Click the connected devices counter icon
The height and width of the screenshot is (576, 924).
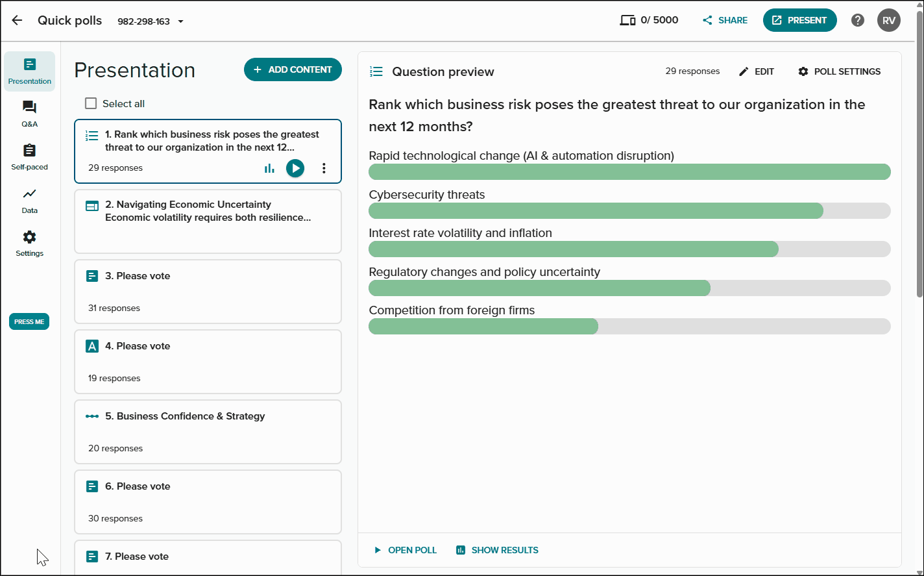tap(627, 20)
